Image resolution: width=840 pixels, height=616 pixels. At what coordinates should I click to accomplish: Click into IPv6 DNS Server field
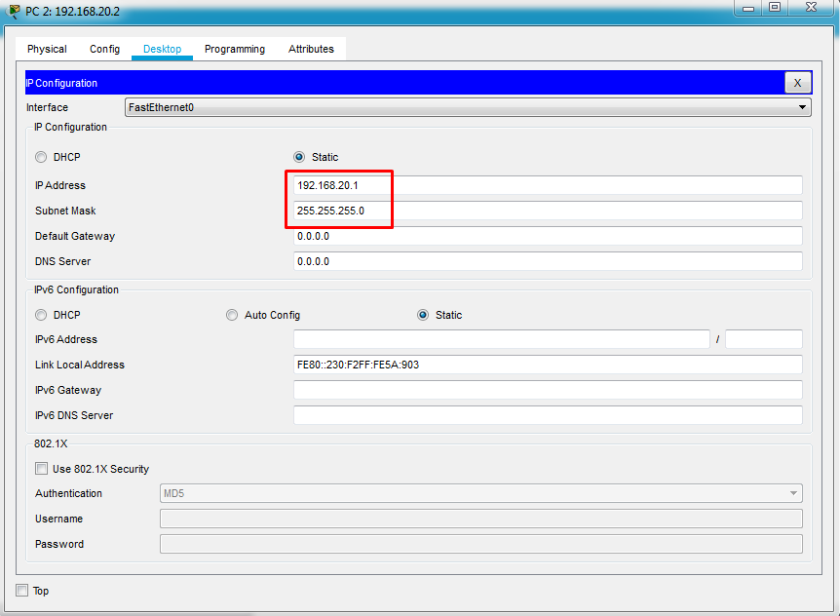coord(548,415)
